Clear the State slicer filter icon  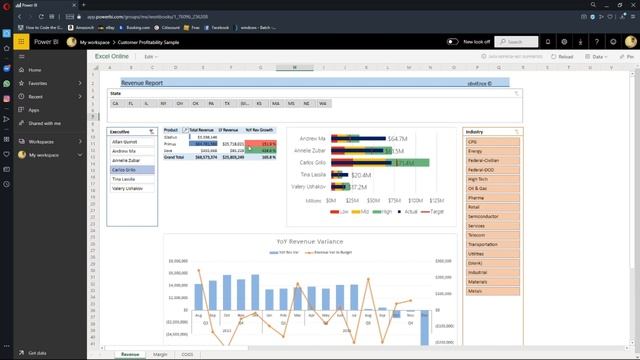point(516,93)
